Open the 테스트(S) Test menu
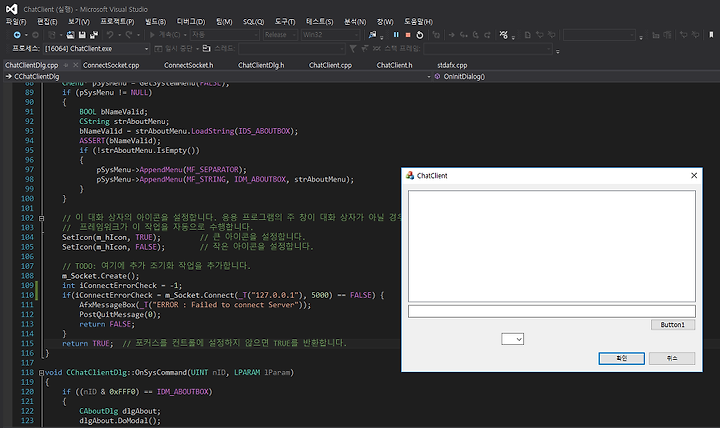Screen dimensions: 720x428 [x=320, y=22]
